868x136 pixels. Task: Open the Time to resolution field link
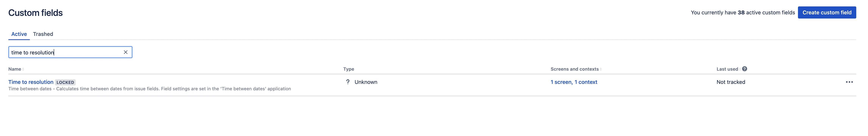tap(31, 82)
